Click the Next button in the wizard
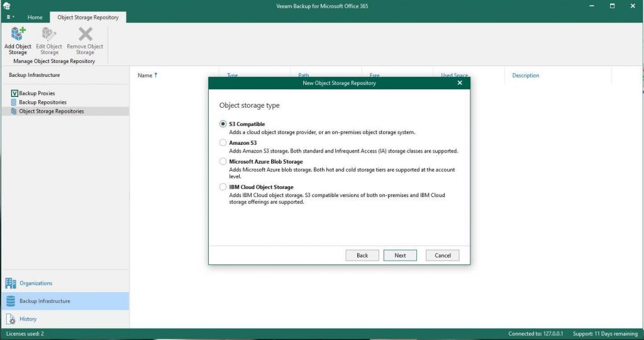The height and width of the screenshot is (340, 644). click(x=400, y=255)
